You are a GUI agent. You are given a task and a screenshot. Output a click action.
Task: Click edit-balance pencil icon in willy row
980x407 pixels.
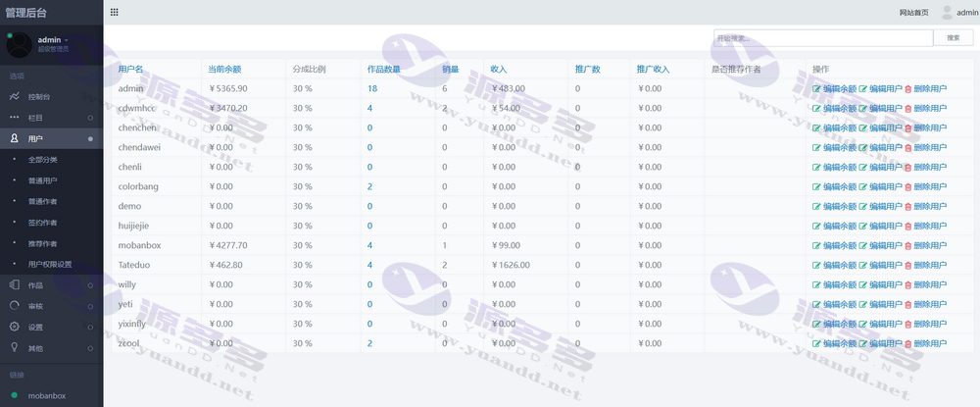tap(816, 284)
